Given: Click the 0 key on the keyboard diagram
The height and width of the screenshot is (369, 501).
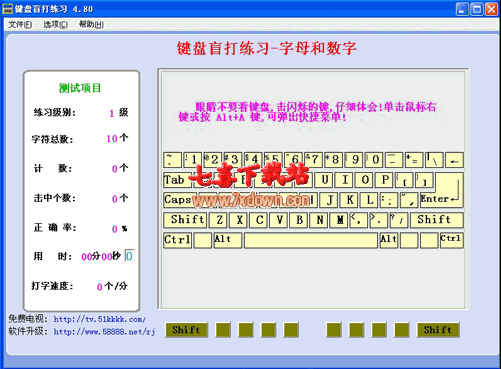Looking at the screenshot, I should coord(374,160).
